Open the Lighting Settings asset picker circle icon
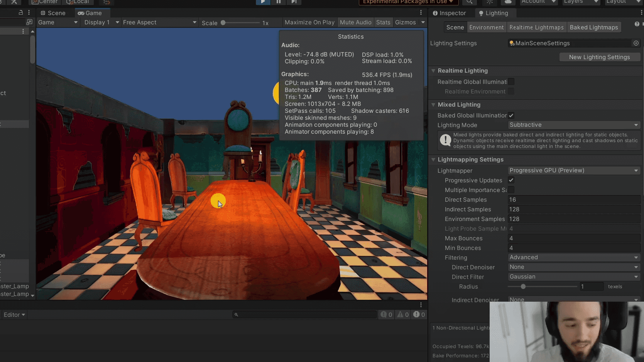Viewport: 644px width, 362px height. click(636, 43)
